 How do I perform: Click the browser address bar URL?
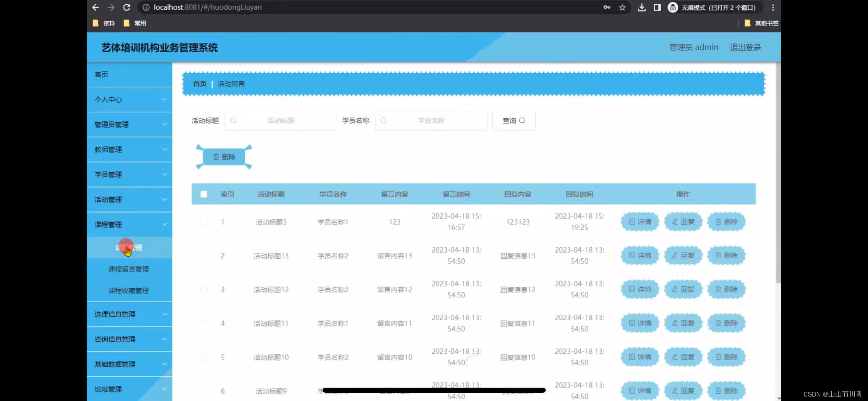click(x=207, y=7)
